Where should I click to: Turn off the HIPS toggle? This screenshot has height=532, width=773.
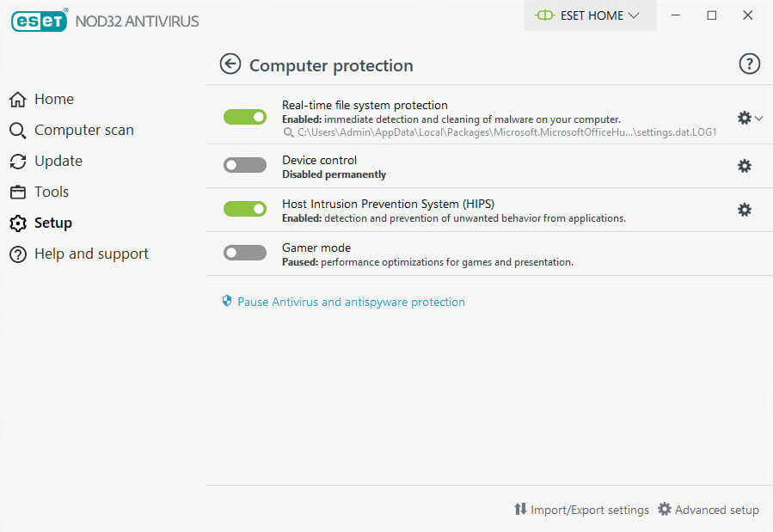coord(245,209)
